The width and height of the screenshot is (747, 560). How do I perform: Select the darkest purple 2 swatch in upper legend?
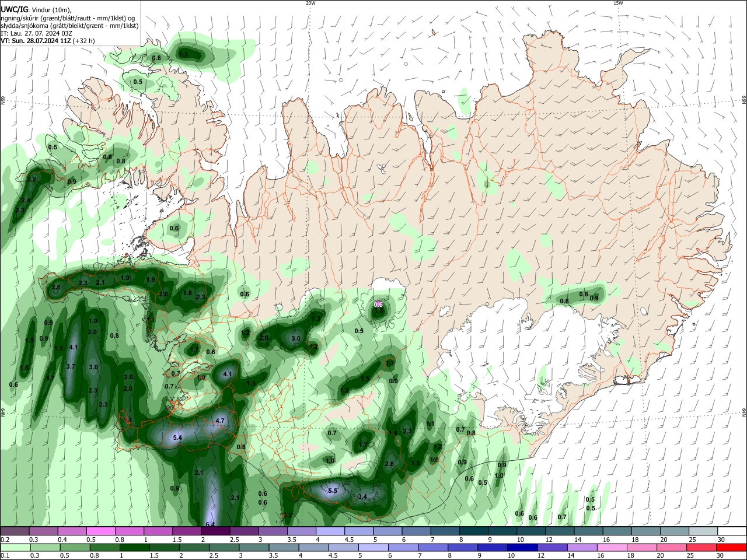click(x=215, y=531)
